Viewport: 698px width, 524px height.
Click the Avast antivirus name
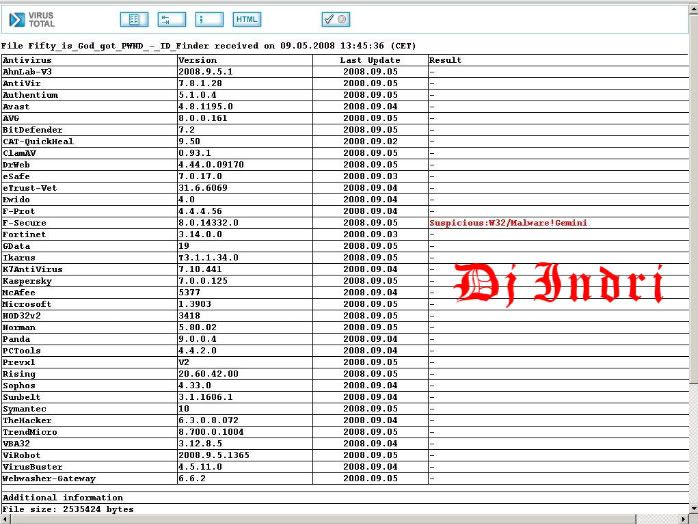coord(16,106)
